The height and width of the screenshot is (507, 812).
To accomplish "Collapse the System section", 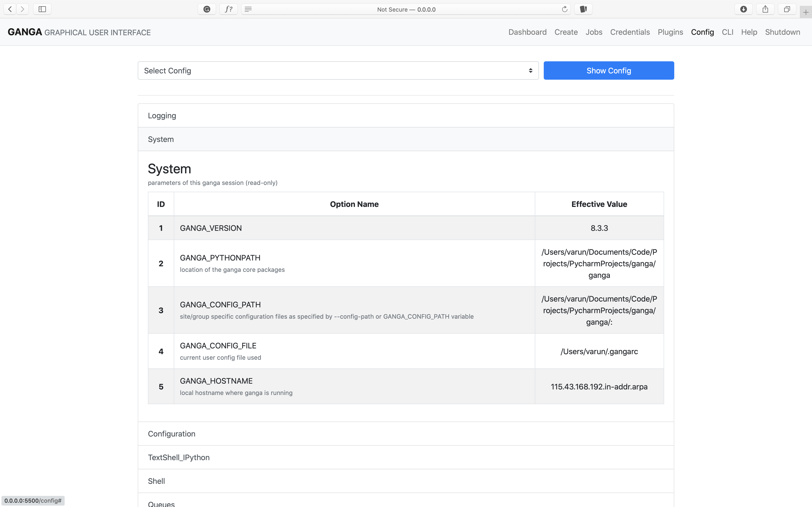I will tap(160, 139).
